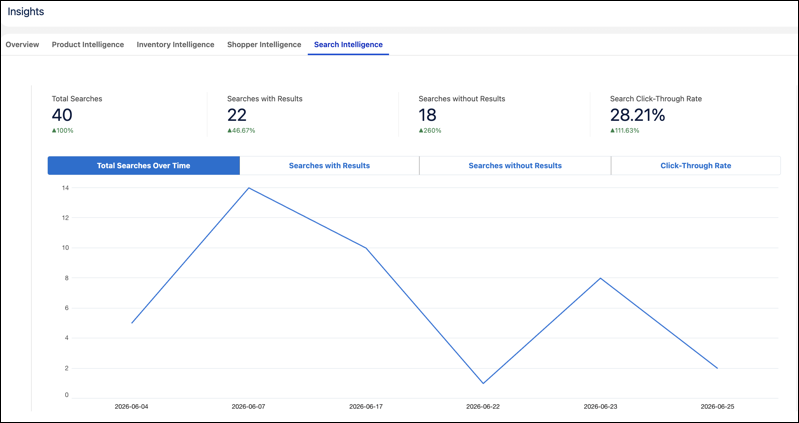Click the Searches with Results value 22
The width and height of the screenshot is (799, 423).
point(237,115)
